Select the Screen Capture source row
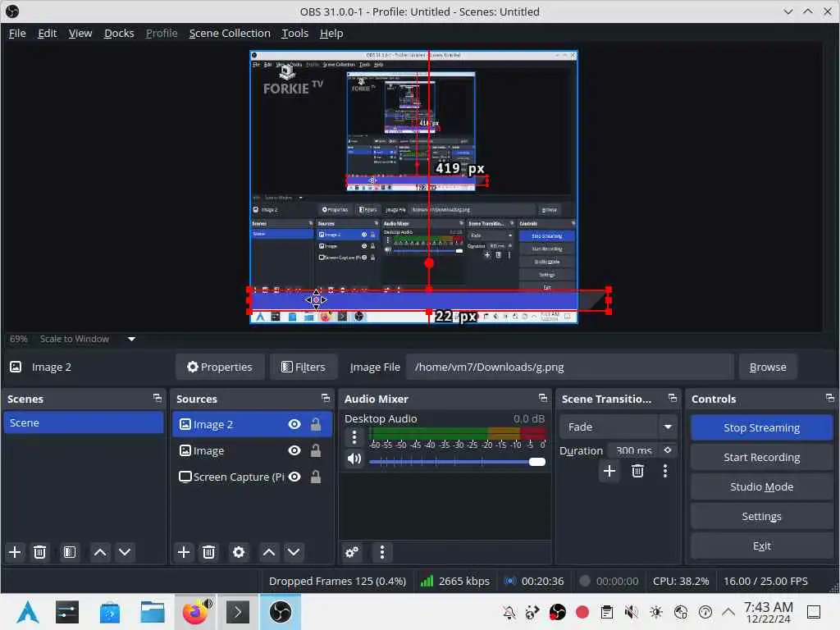The height and width of the screenshot is (630, 840). [x=251, y=477]
